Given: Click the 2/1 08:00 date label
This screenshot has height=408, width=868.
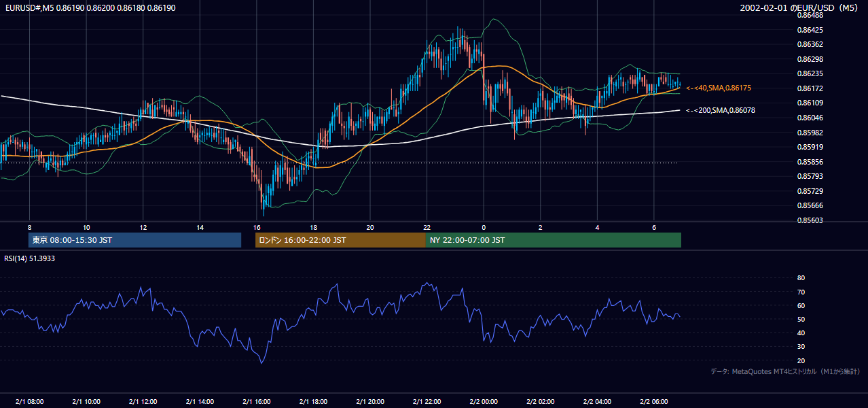Looking at the screenshot, I should point(29,402).
